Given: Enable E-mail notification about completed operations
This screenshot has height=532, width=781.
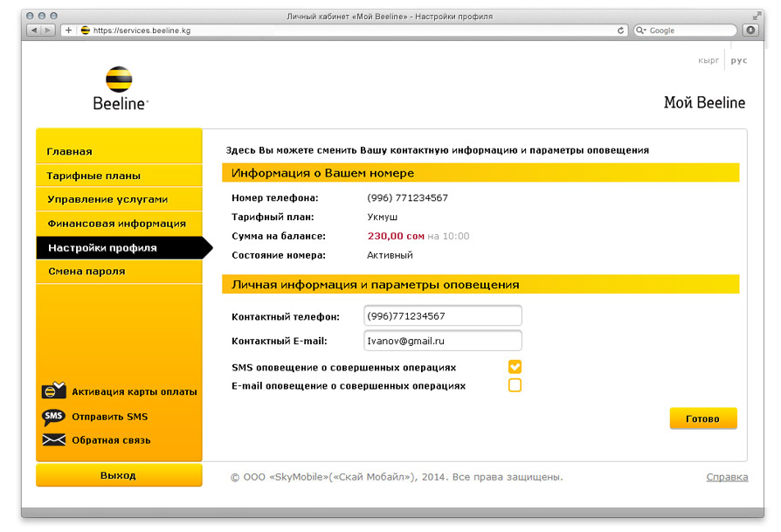Looking at the screenshot, I should click(x=515, y=385).
